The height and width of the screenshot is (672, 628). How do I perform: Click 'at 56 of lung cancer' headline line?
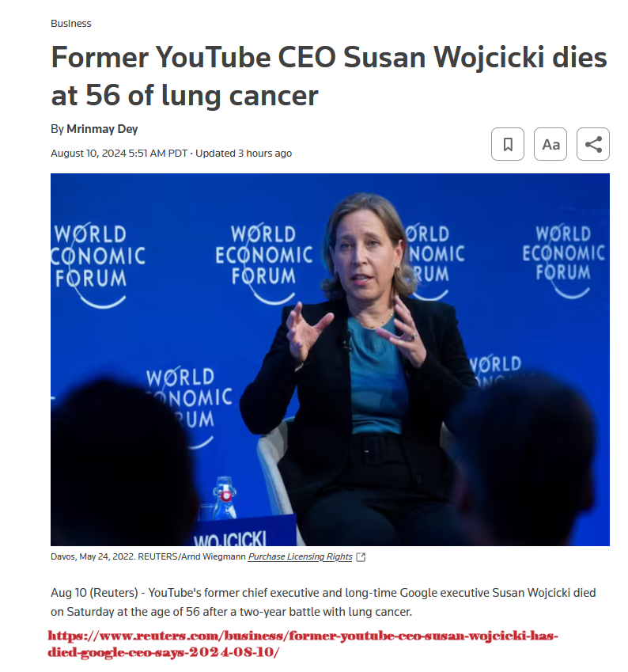184,95
